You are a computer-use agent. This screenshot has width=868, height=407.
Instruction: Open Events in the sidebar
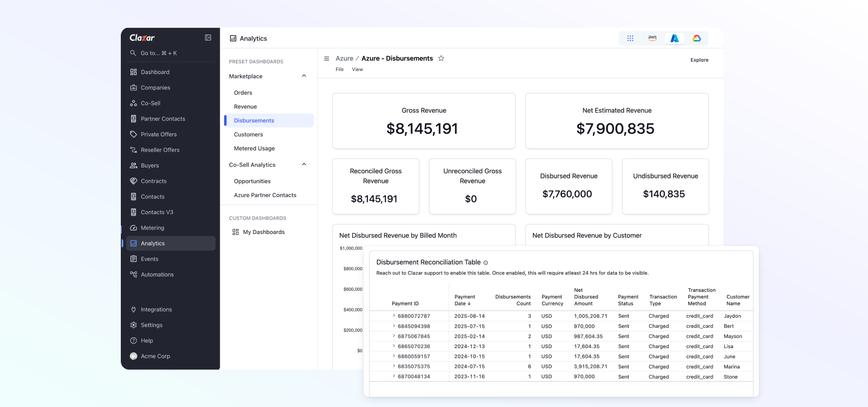[x=171, y=259]
